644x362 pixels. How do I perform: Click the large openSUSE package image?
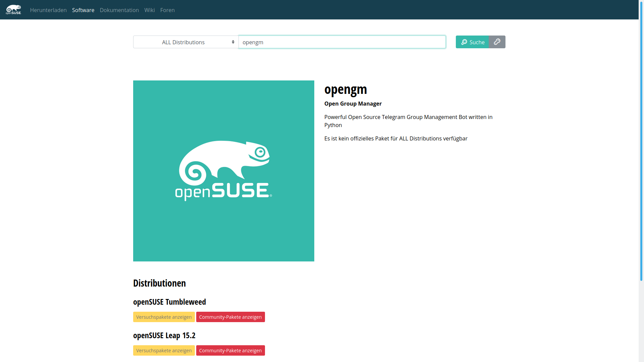pos(224,171)
